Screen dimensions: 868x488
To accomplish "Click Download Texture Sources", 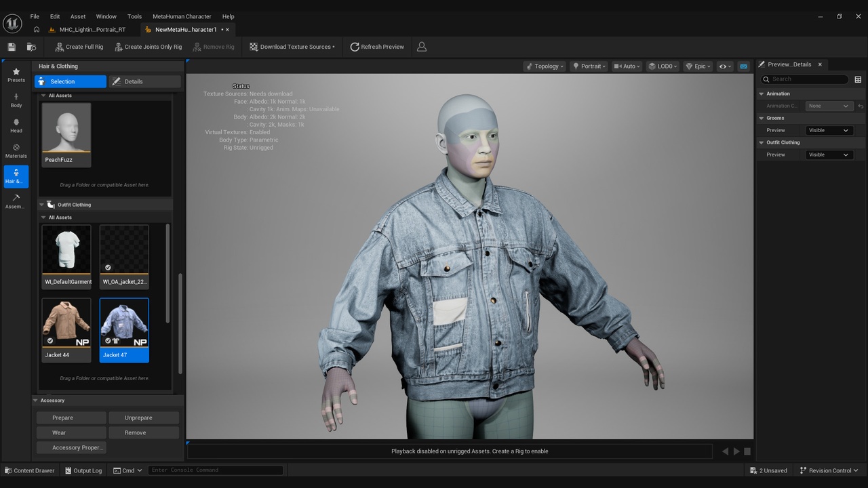I will point(292,47).
